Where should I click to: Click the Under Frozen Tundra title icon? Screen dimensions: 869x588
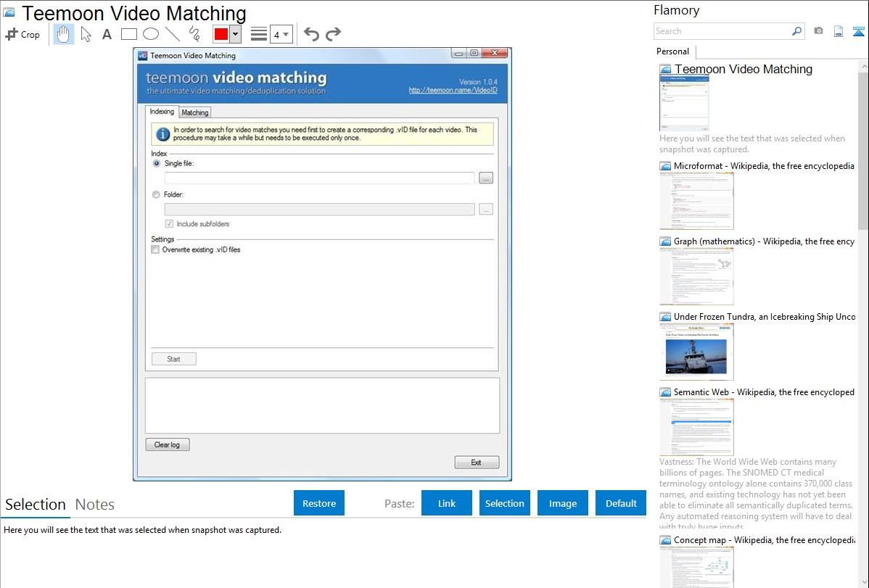[665, 316]
